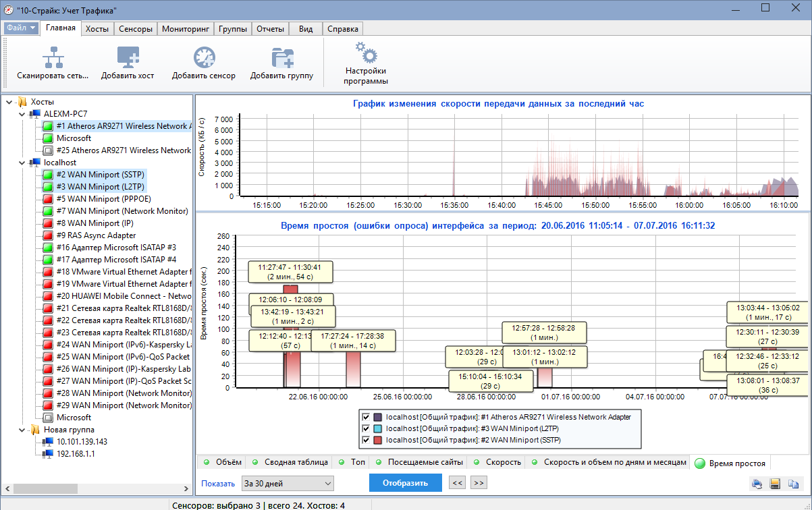This screenshot has width=812, height=510.
Task: Collapse the localhost tree node
Action: [23, 163]
